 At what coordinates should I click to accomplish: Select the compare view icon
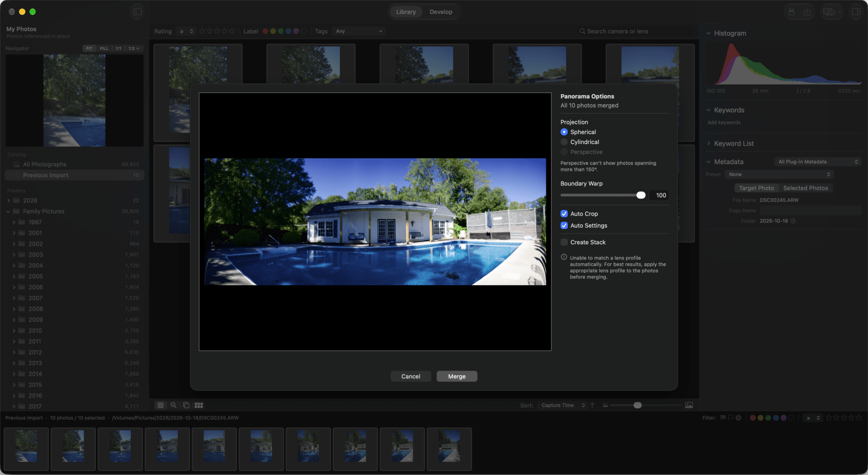[186, 405]
